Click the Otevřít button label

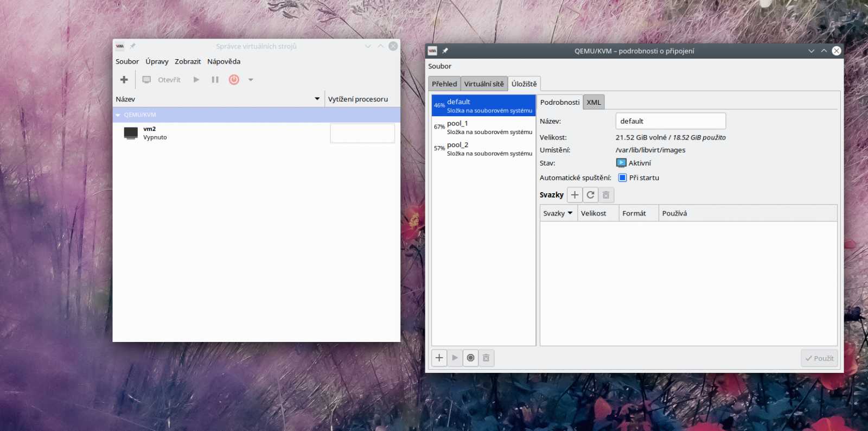point(169,80)
